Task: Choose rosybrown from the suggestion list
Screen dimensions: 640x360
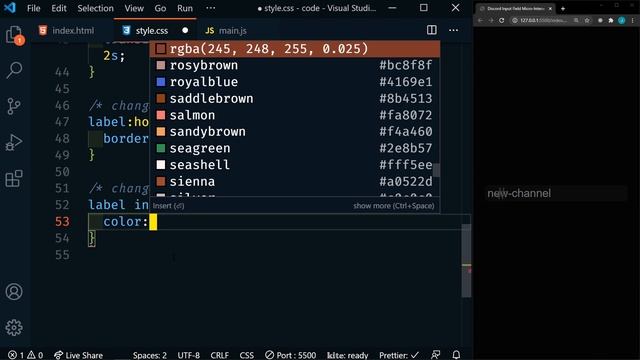Action: pos(295,65)
